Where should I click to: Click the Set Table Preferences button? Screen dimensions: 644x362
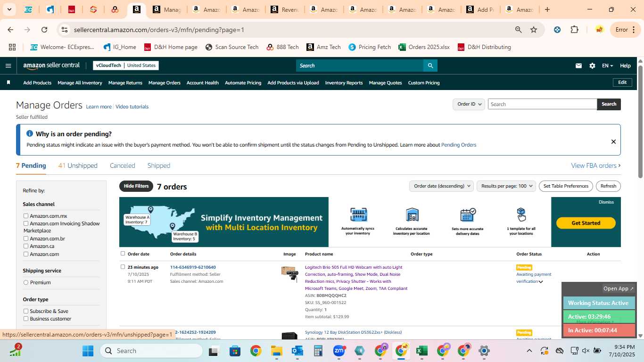[x=566, y=186]
